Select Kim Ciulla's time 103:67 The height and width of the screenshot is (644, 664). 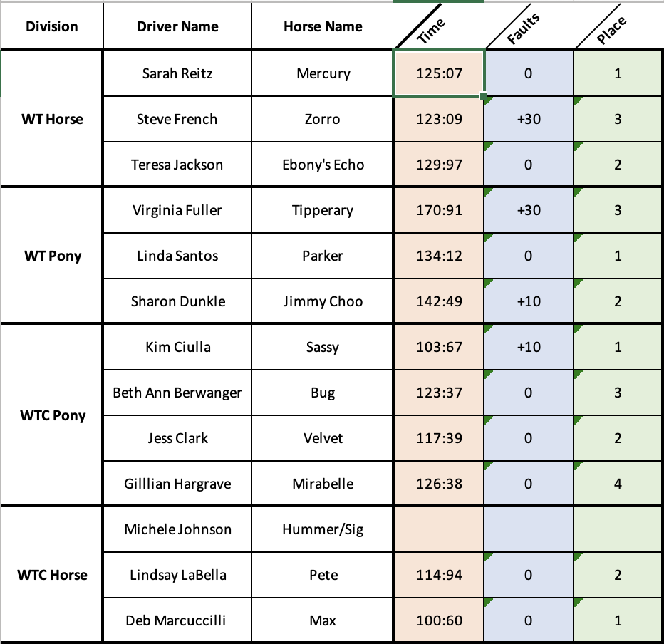(x=439, y=347)
